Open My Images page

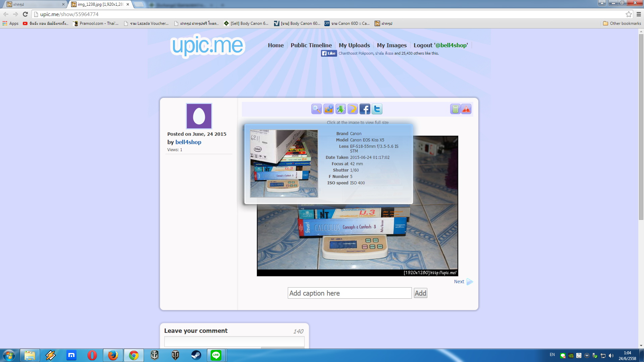(x=391, y=45)
